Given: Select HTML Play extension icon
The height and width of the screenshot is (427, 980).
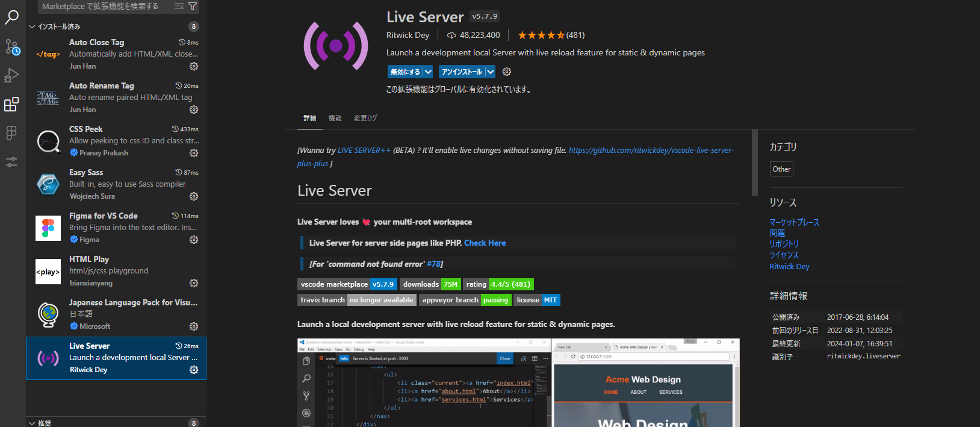Looking at the screenshot, I should click(48, 272).
